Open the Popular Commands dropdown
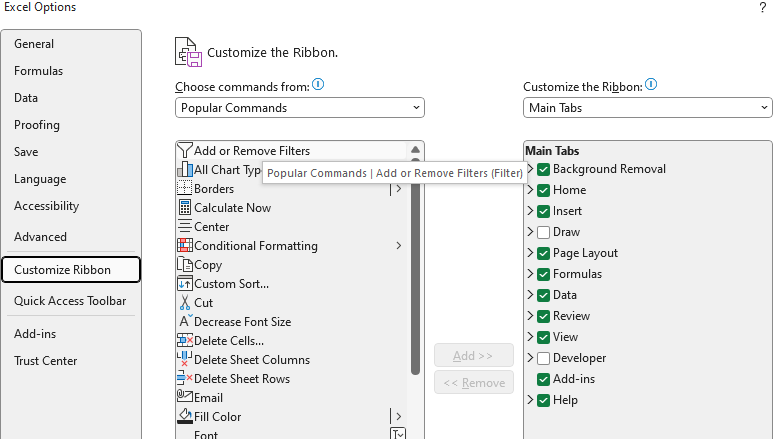This screenshot has height=439, width=773. [300, 108]
